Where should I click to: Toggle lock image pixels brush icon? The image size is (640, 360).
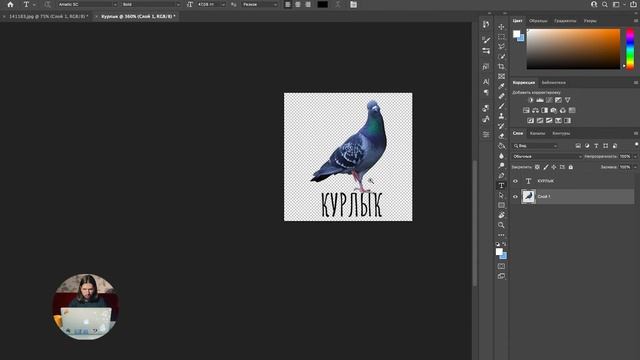click(x=546, y=167)
